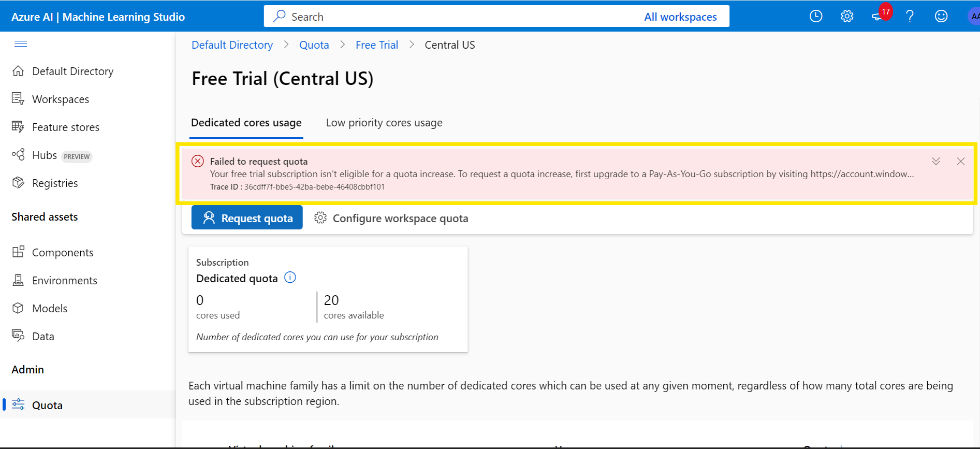Click the Dedicated quota info icon
This screenshot has width=980, height=449.
290,278
